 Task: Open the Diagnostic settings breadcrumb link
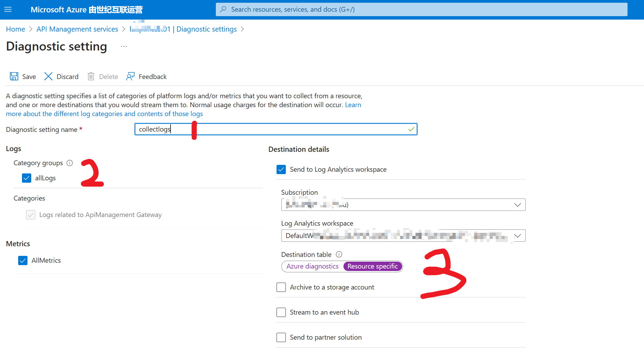(206, 29)
